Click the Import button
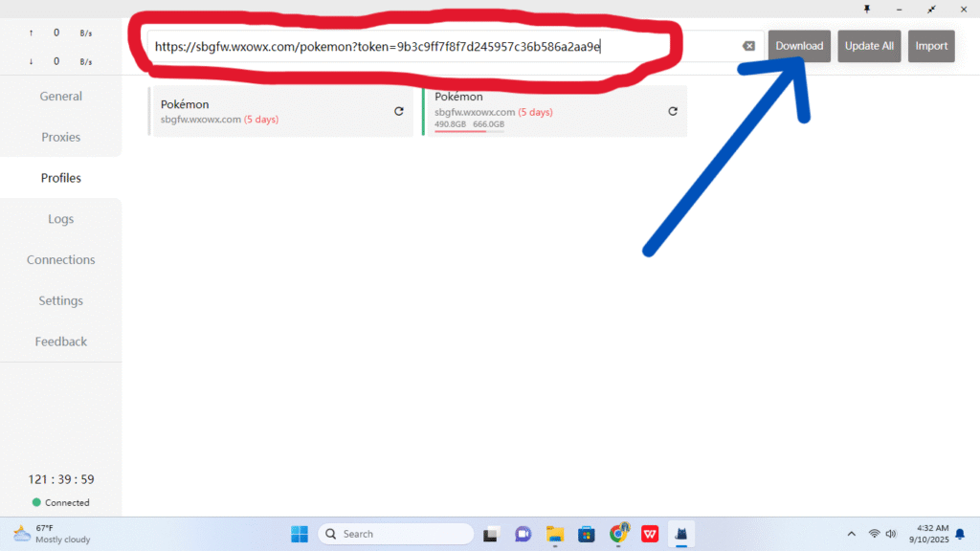Screen dimensions: 980x551 (931, 46)
